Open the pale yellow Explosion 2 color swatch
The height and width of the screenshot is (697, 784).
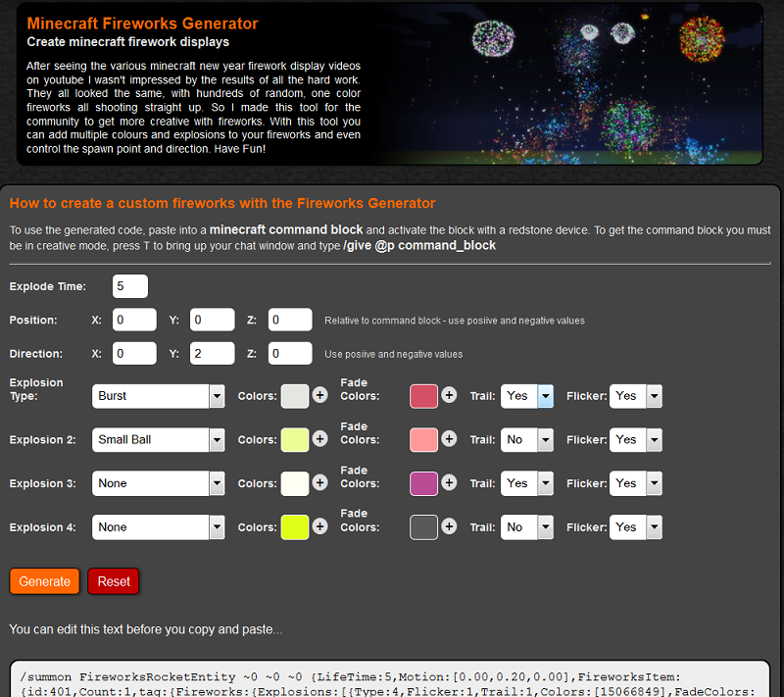(x=295, y=439)
